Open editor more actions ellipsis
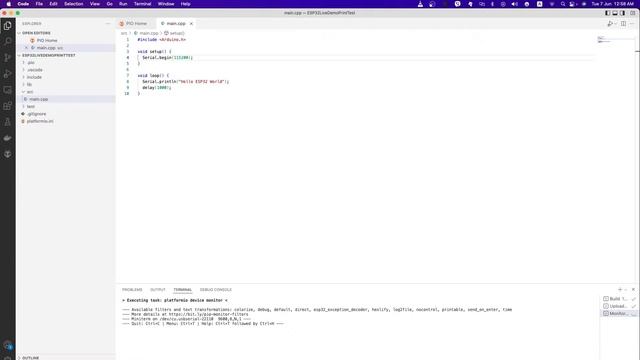Screen dimensions: 640x360 point(632,24)
